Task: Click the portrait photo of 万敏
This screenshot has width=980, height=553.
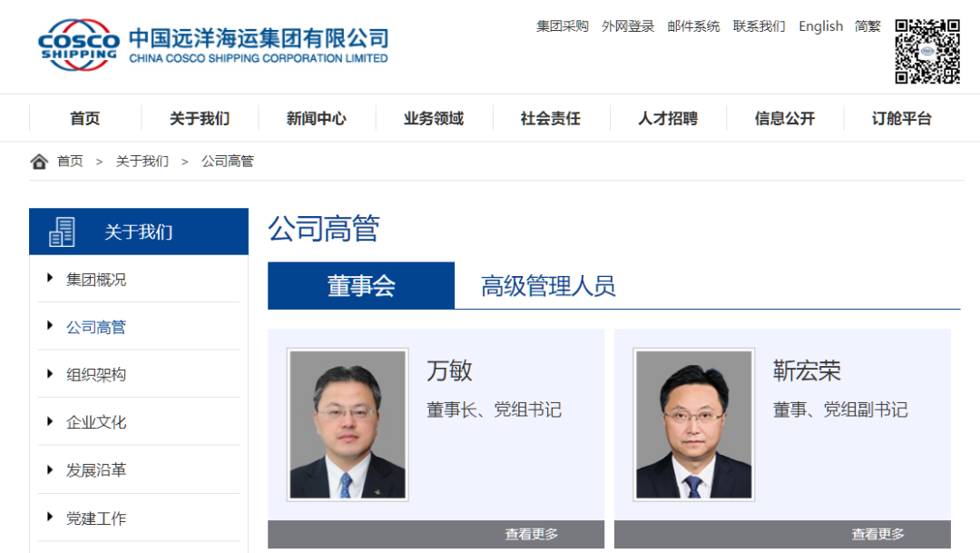Action: tap(348, 425)
